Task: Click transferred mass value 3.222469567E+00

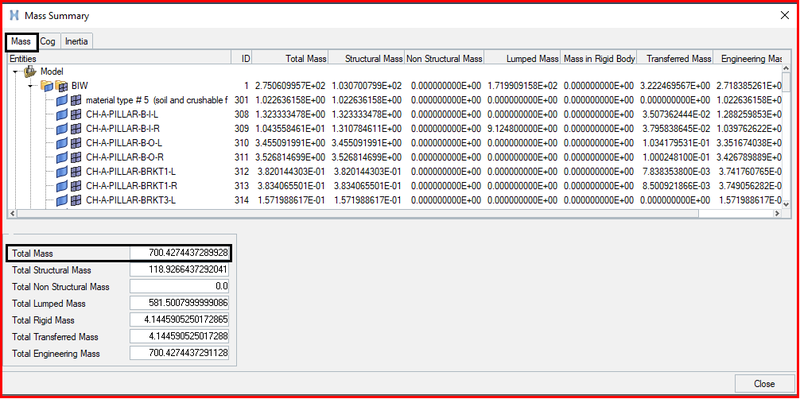Action: pyautogui.click(x=674, y=86)
